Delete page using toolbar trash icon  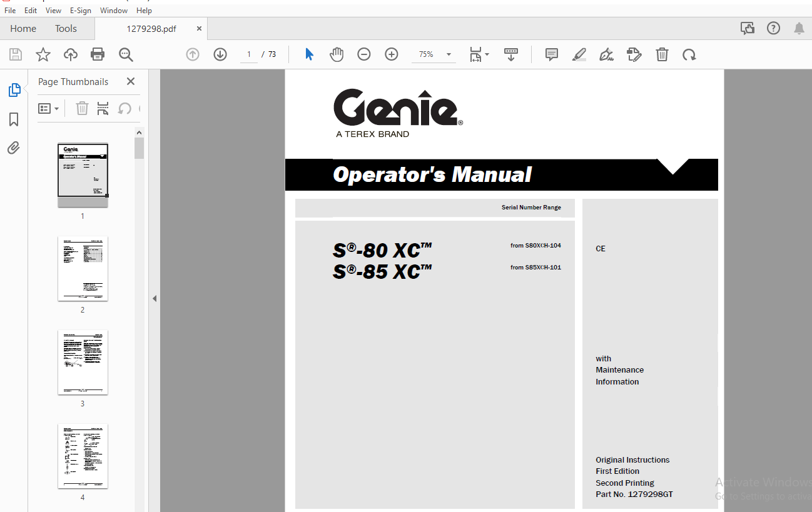[x=662, y=54]
